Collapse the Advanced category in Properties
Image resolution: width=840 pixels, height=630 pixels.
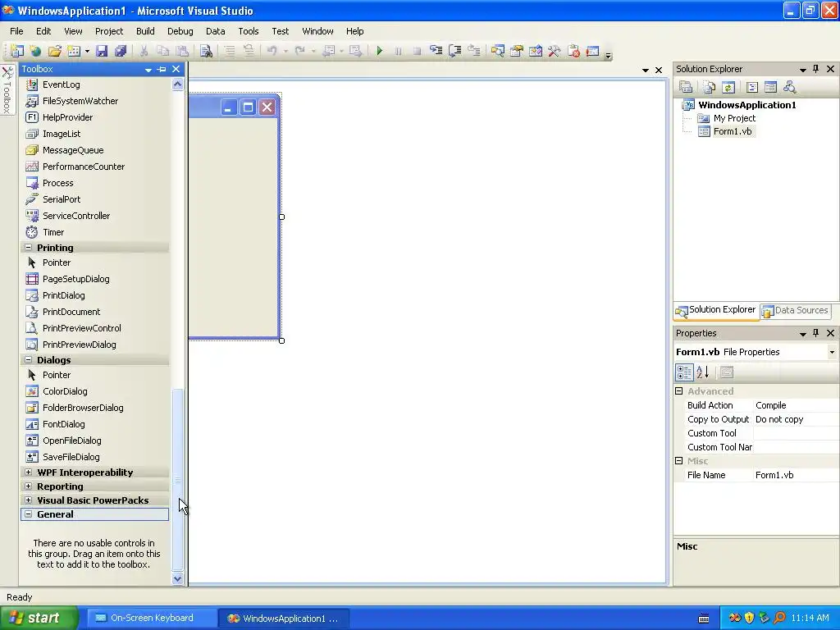[678, 391]
